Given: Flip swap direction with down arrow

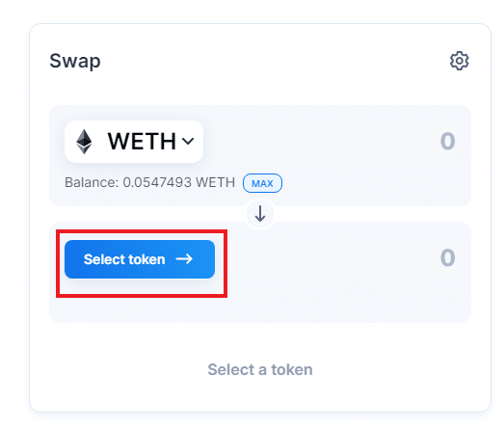Looking at the screenshot, I should [x=260, y=214].
